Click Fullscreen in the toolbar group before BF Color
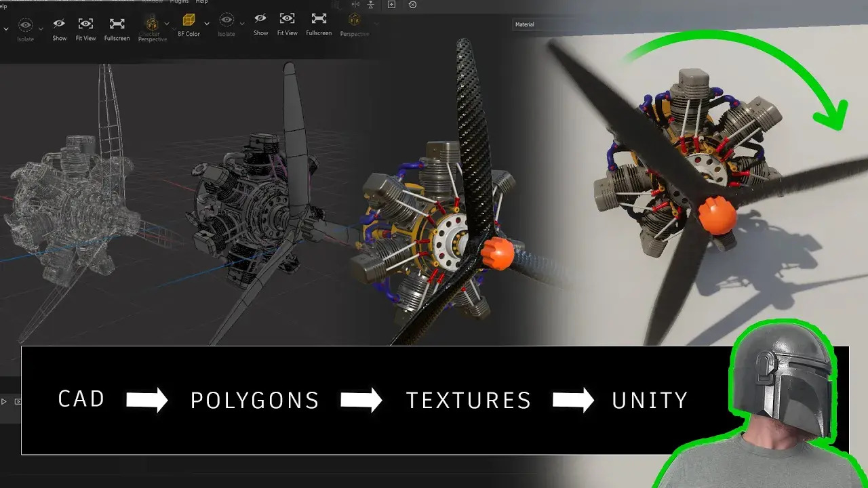 pos(117,23)
